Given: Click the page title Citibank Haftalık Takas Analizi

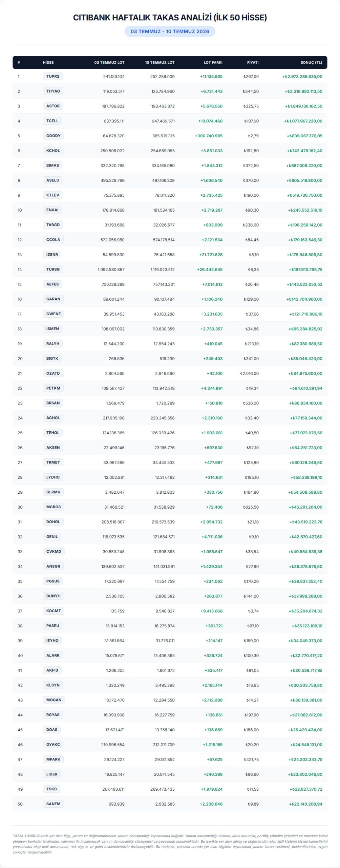Looking at the screenshot, I should (170, 18).
